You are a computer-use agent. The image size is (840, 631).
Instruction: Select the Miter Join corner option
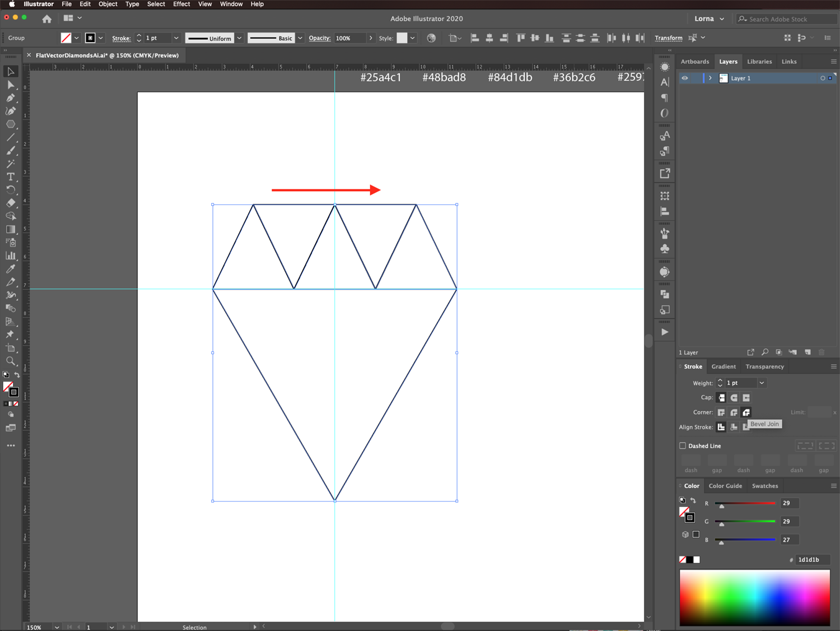721,412
